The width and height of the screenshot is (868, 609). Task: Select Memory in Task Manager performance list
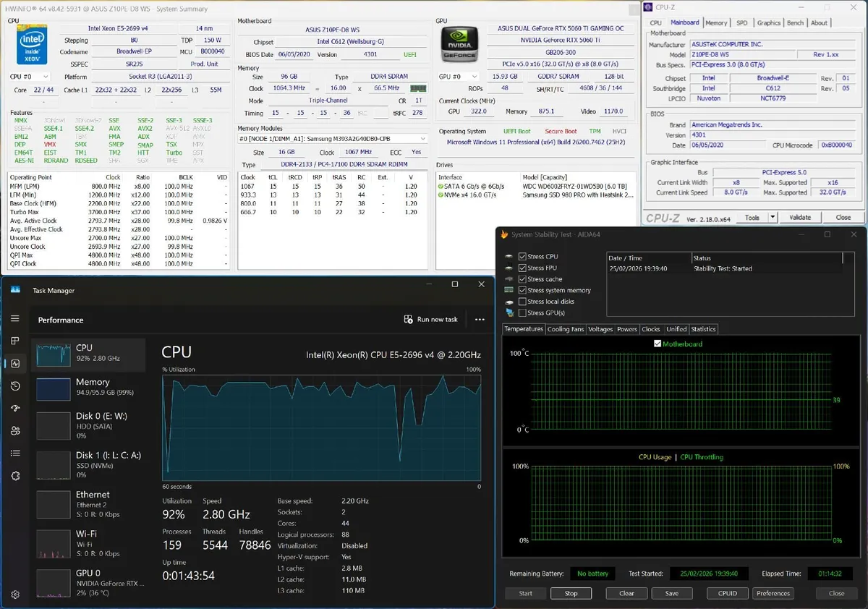point(88,388)
